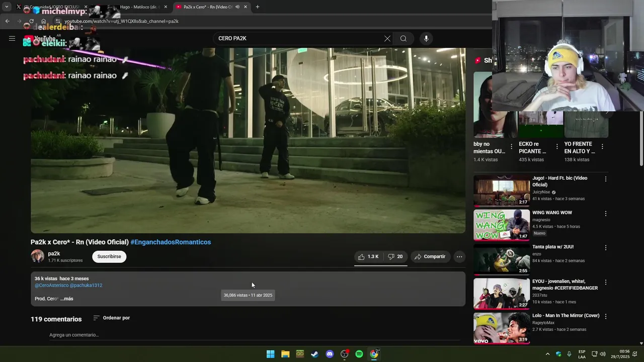The width and height of the screenshot is (644, 362).
Task: Open Lolo - Man In The Mirror title
Action: [566, 316]
